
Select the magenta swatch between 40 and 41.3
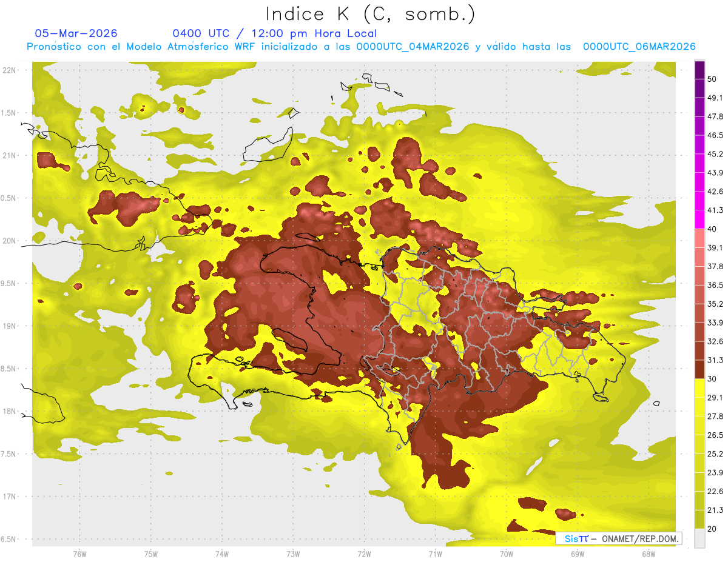[x=699, y=219]
